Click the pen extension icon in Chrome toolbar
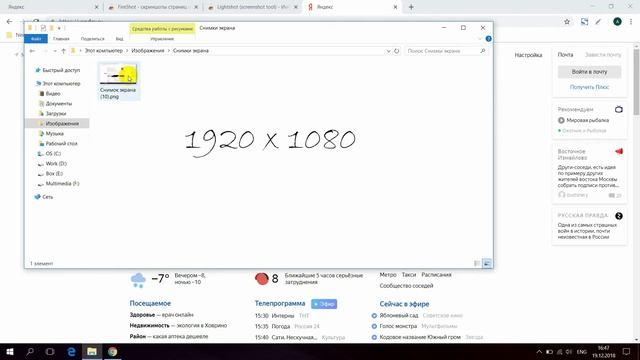The image size is (640, 360). (598, 22)
